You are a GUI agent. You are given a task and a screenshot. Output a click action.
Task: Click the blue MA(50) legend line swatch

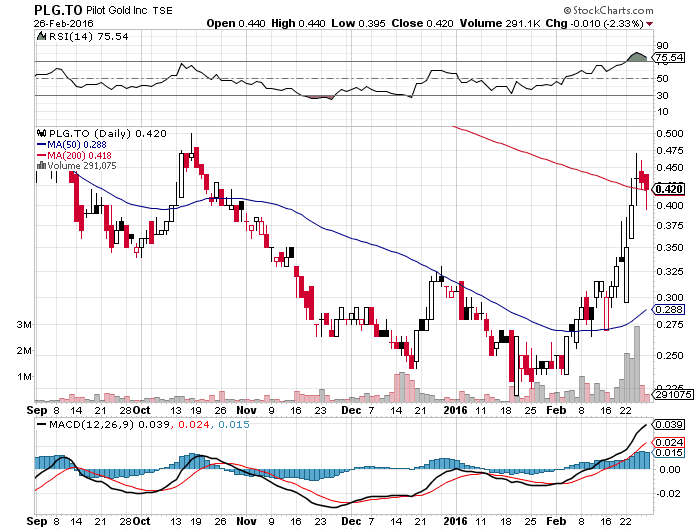point(40,144)
